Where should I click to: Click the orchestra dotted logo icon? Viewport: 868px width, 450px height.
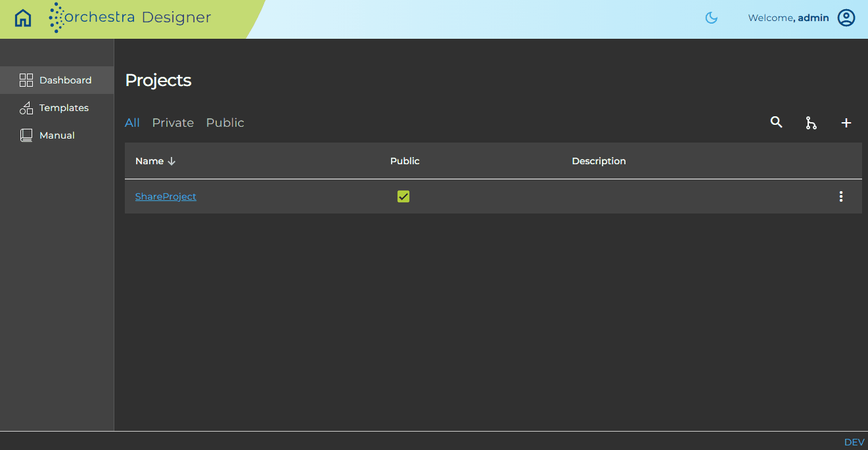point(57,18)
